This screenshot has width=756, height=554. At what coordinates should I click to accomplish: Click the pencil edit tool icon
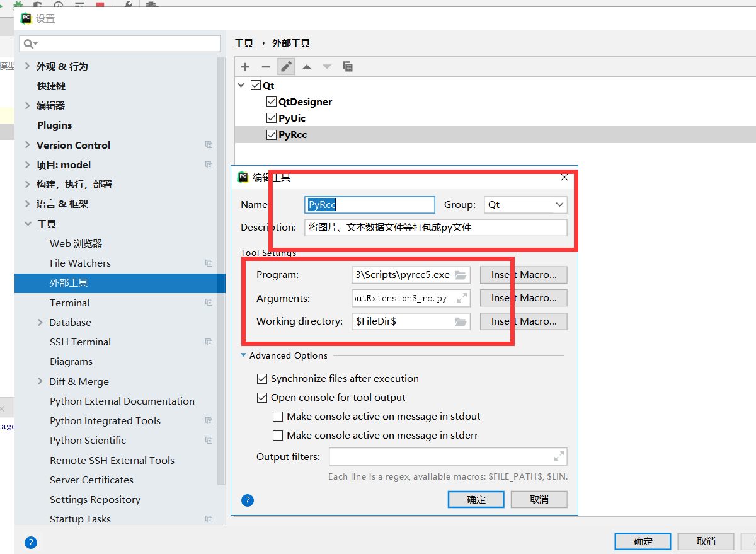[x=285, y=66]
